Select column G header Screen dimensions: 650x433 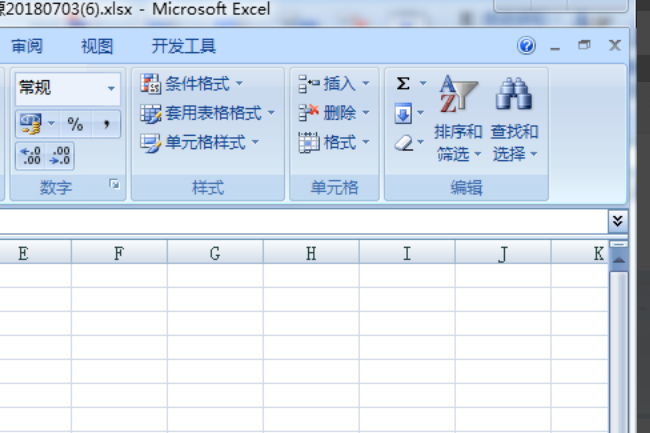(x=215, y=253)
